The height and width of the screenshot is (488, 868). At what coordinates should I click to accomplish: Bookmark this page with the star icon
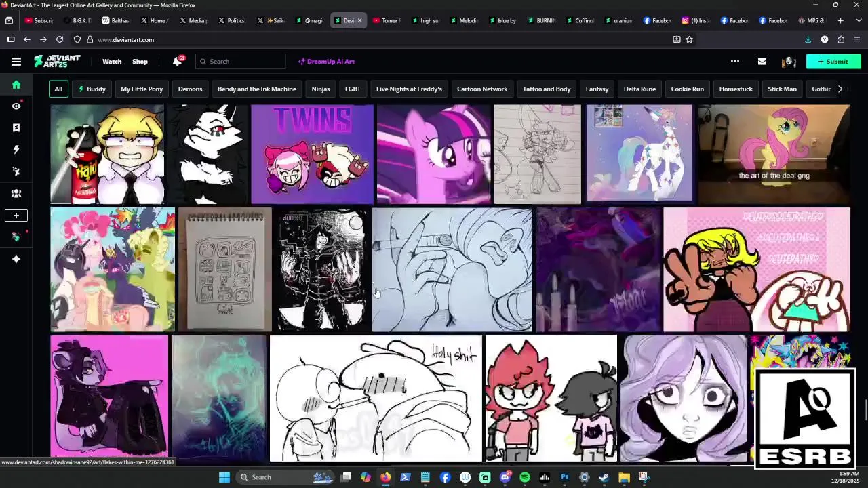(689, 39)
